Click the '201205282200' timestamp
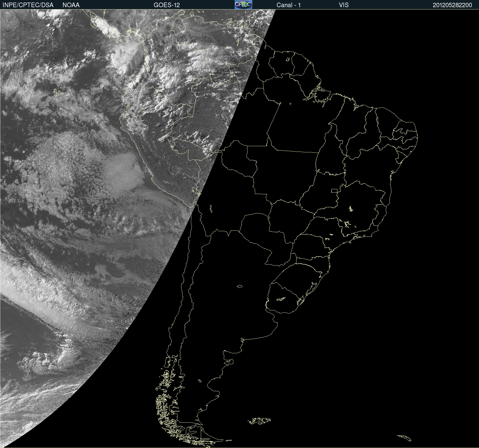Screen dimensions: 479x448 pos(452,5)
